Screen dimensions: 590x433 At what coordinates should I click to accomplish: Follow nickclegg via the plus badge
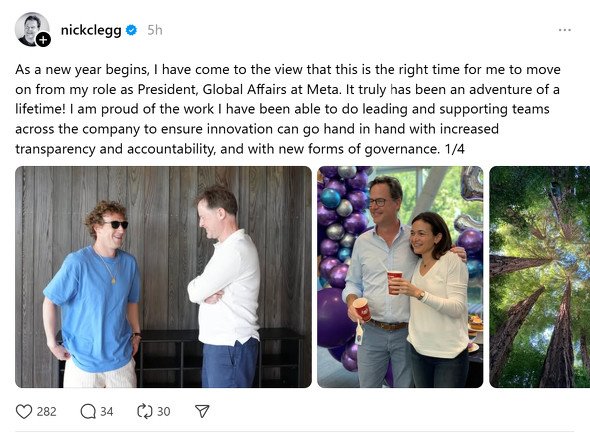click(43, 39)
